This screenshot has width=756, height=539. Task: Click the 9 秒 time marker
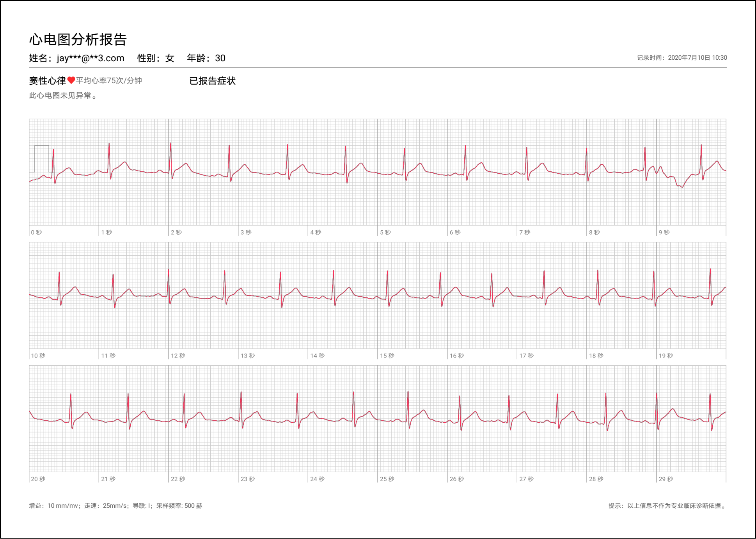coord(664,232)
